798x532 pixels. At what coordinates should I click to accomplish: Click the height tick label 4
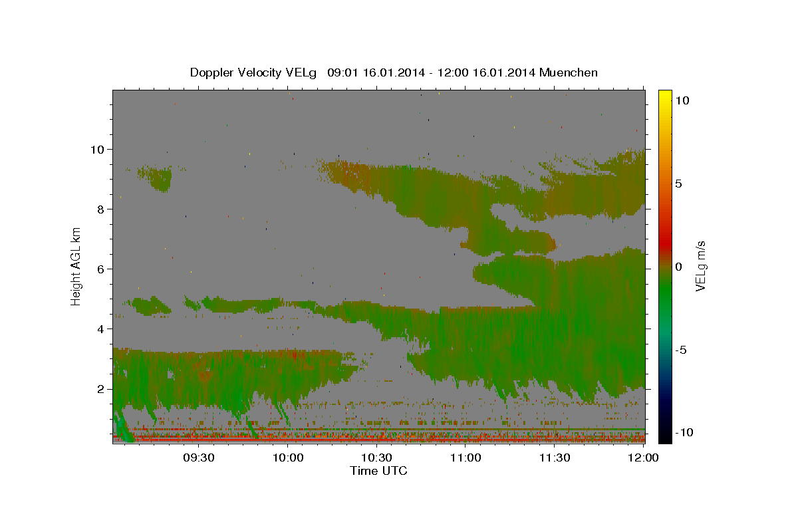(x=101, y=329)
